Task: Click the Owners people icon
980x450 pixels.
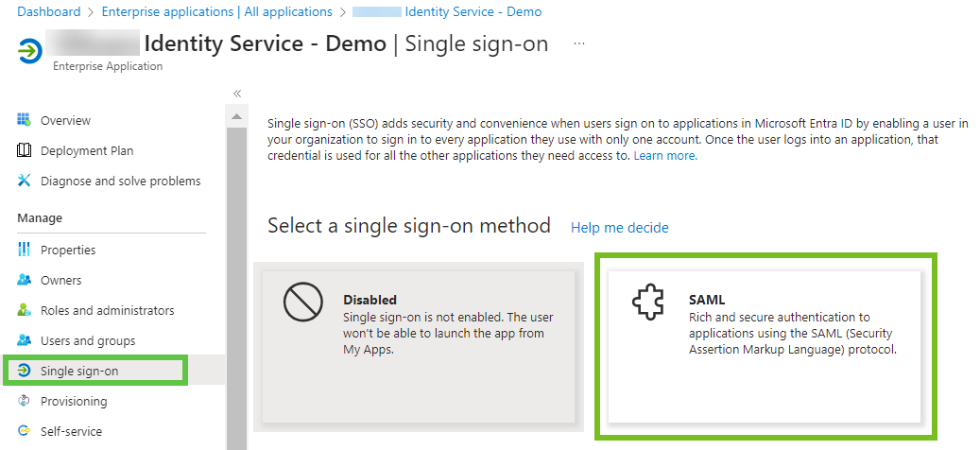Action: coord(24,280)
